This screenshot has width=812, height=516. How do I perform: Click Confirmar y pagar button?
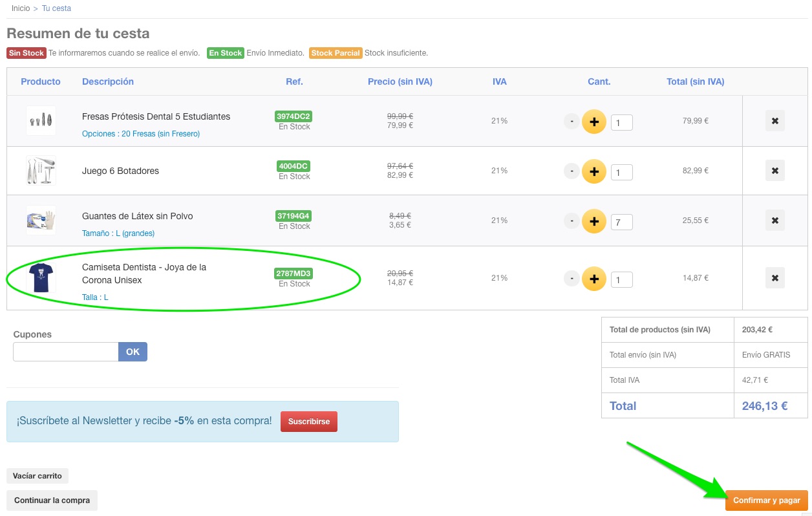pyautogui.click(x=766, y=500)
